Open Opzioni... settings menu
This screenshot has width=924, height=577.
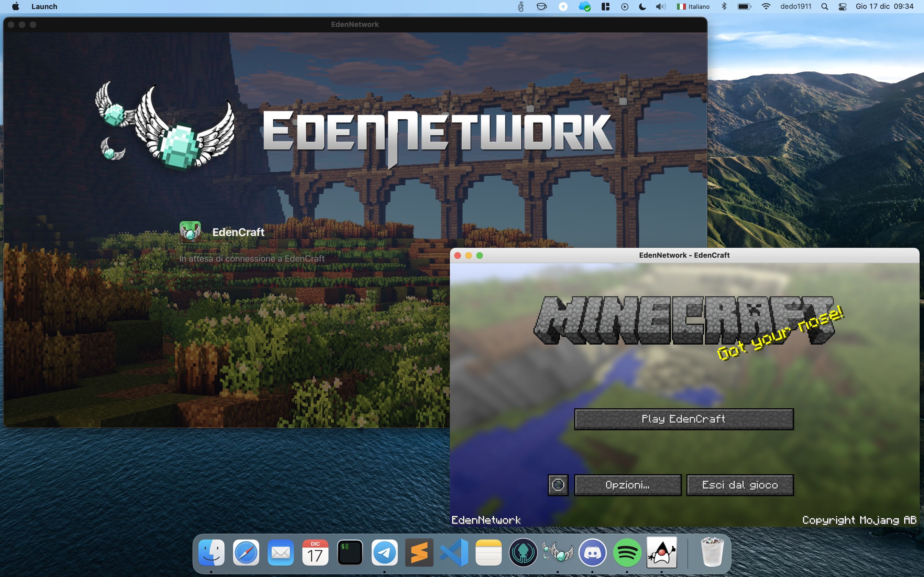point(627,485)
